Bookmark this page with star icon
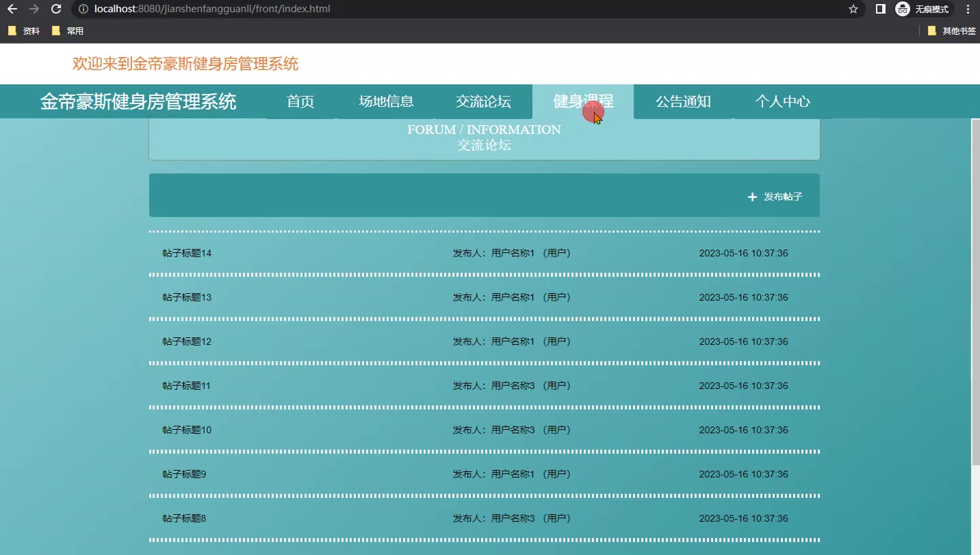The height and width of the screenshot is (555, 980). (x=853, y=9)
